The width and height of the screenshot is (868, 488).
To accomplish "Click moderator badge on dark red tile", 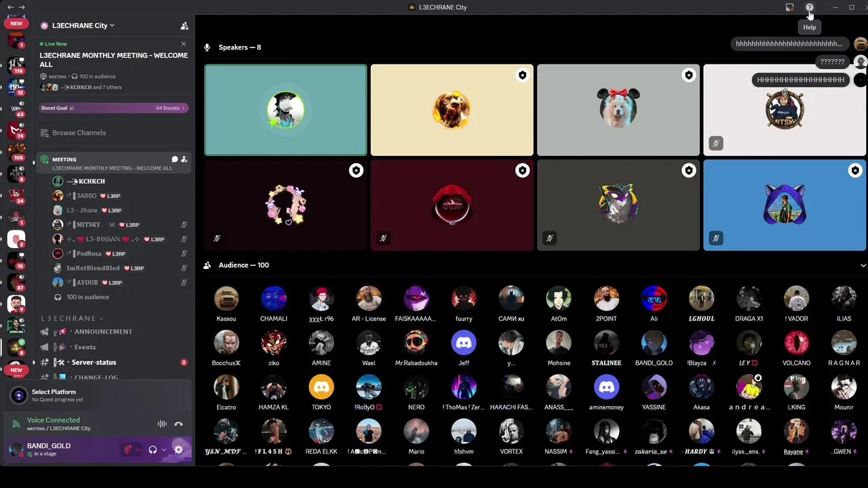I will pyautogui.click(x=522, y=170).
